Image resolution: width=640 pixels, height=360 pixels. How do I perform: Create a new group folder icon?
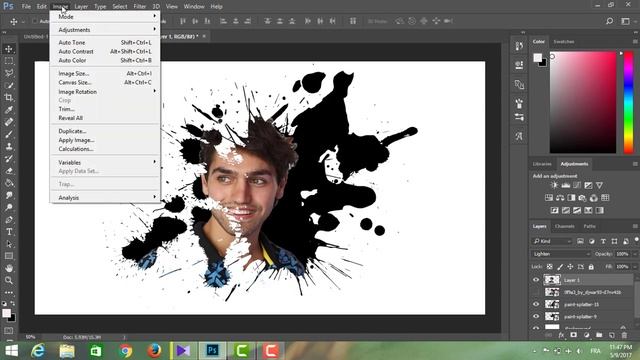(599, 335)
